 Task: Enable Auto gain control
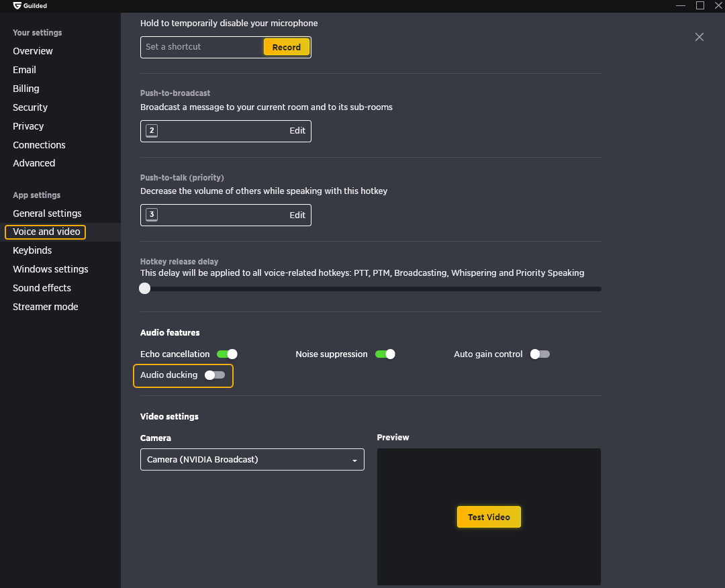(540, 354)
